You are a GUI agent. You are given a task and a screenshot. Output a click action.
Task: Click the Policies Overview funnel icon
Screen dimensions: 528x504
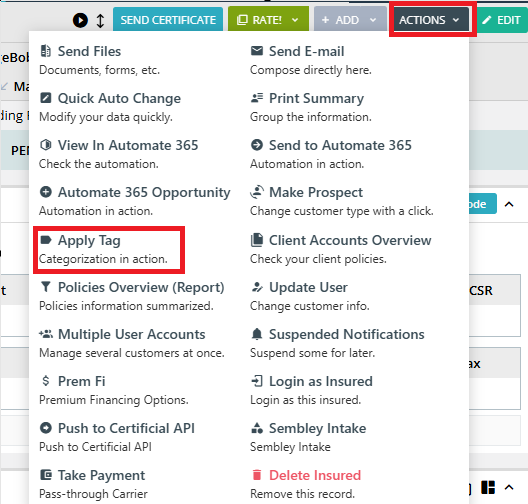(x=46, y=287)
